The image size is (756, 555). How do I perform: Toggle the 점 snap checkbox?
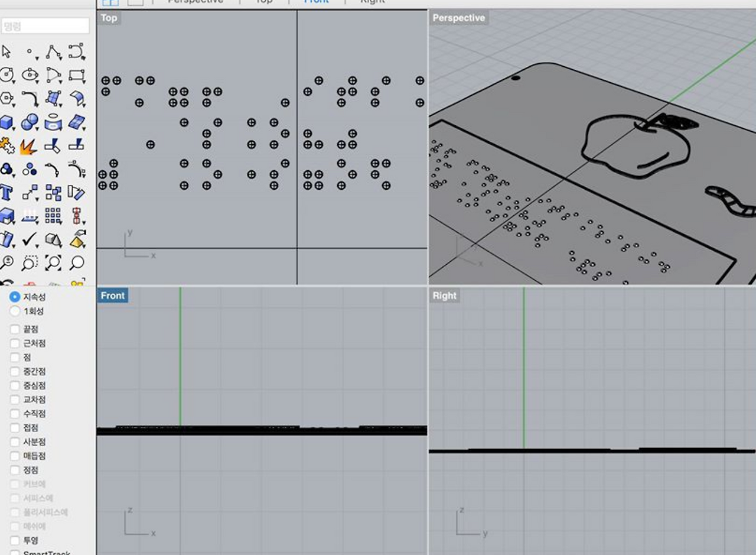pos(15,358)
